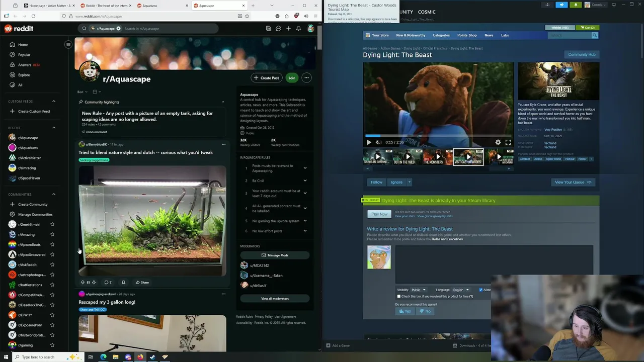Play the Steam trailer video

pyautogui.click(x=369, y=142)
